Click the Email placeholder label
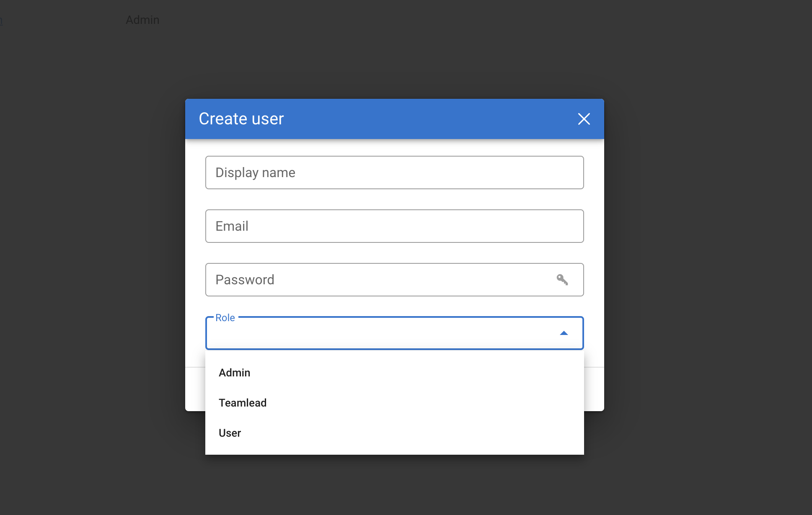 click(x=232, y=226)
